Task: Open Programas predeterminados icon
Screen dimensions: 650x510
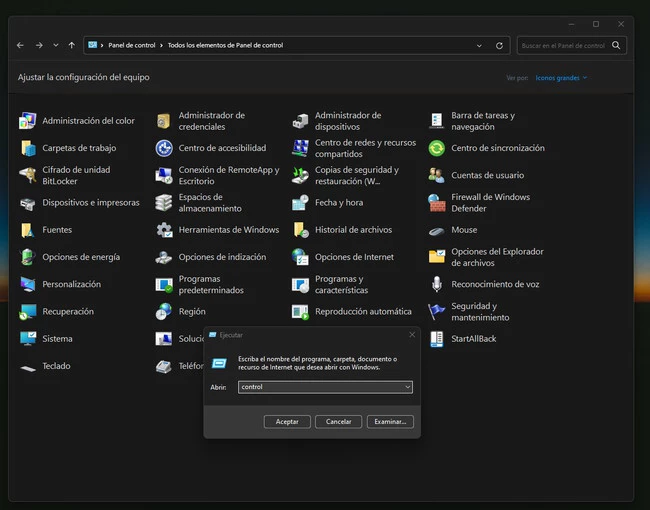Action: click(164, 284)
